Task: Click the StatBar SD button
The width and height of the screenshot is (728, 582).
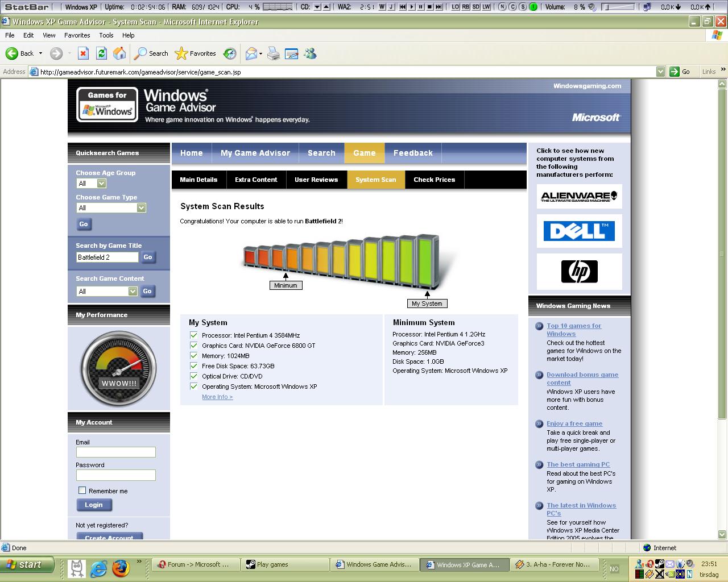Action: click(476, 7)
